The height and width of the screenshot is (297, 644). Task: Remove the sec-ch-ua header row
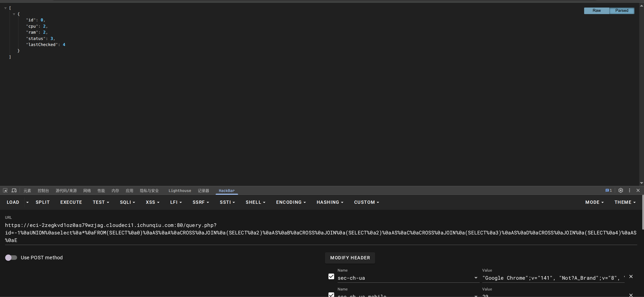click(631, 277)
